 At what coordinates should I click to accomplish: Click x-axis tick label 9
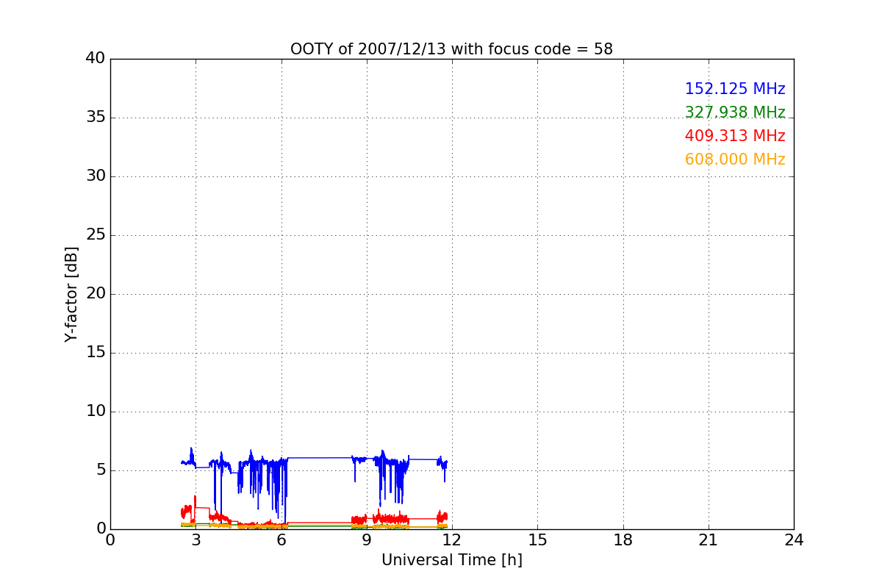pos(367,540)
